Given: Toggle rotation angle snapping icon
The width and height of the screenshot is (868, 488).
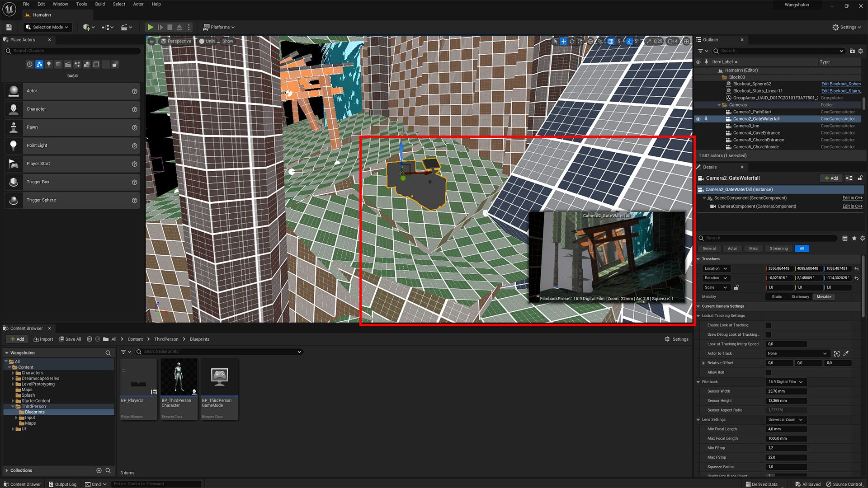Looking at the screenshot, I should tap(629, 41).
